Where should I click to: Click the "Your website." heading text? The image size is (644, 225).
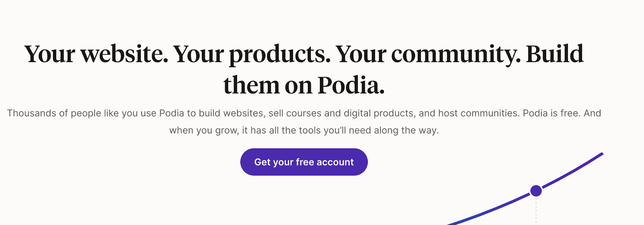[96, 54]
